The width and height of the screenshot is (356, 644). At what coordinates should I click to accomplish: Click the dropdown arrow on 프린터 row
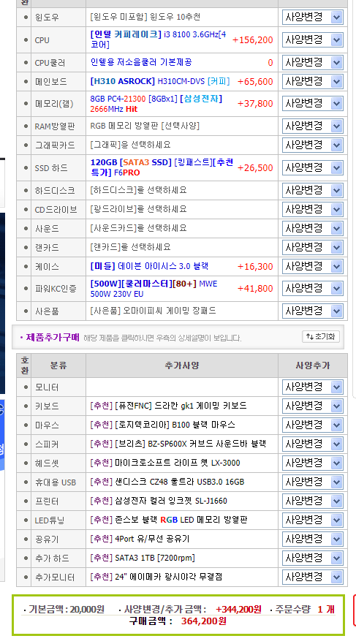pos(337,501)
